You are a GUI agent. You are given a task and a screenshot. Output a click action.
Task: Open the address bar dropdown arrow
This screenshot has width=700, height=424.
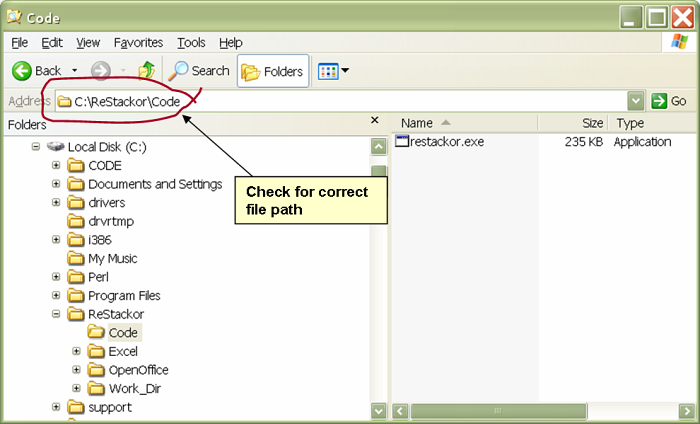click(636, 101)
